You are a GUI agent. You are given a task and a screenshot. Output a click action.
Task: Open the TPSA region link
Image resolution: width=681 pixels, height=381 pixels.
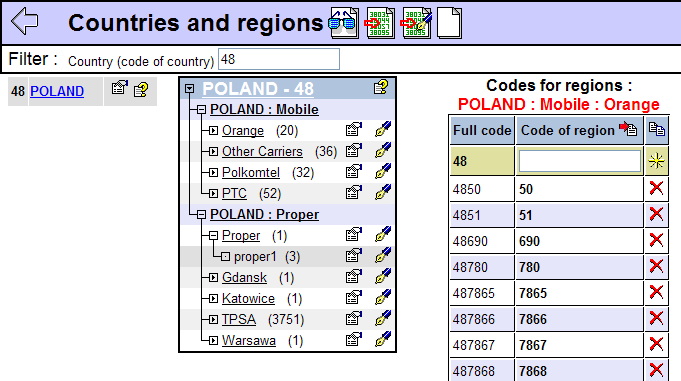pyautogui.click(x=239, y=319)
